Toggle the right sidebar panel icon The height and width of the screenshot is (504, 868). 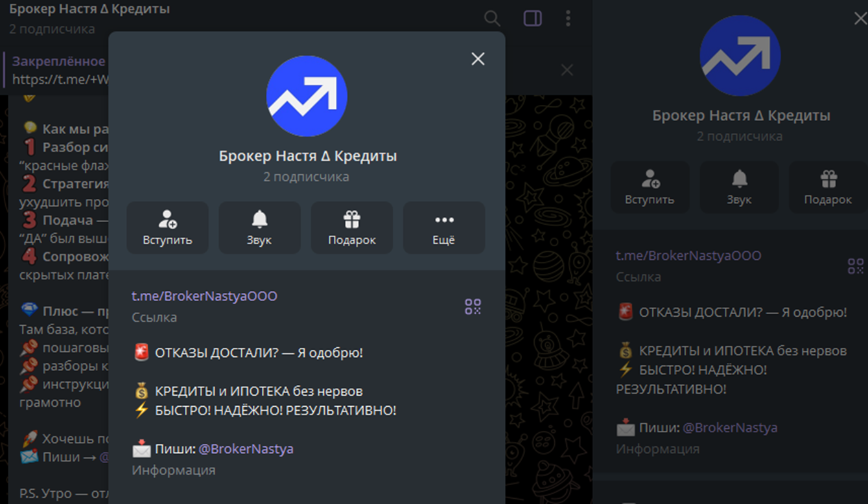click(533, 18)
